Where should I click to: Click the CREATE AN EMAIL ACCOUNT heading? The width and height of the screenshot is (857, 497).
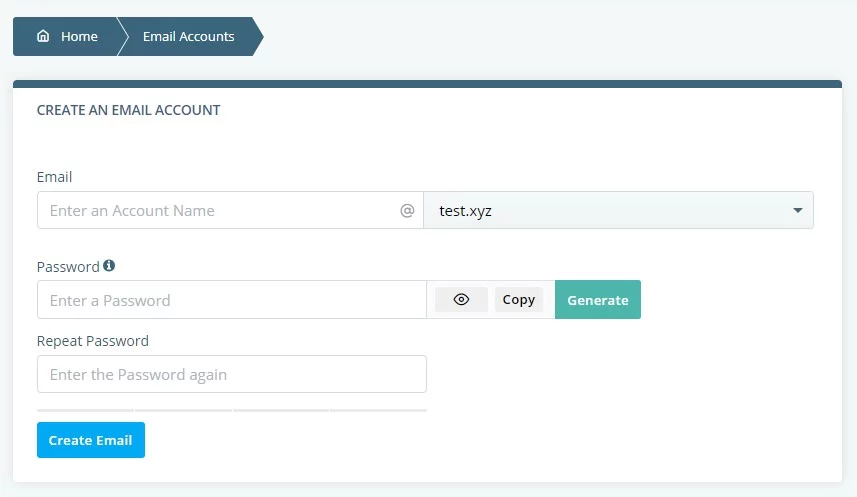[128, 110]
